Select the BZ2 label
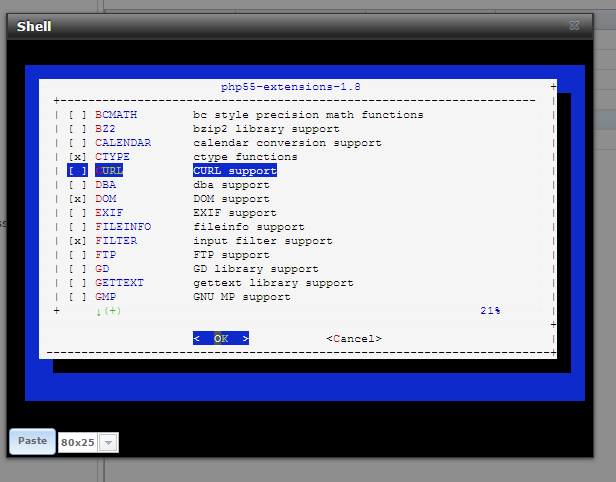This screenshot has width=616, height=482. tap(105, 129)
